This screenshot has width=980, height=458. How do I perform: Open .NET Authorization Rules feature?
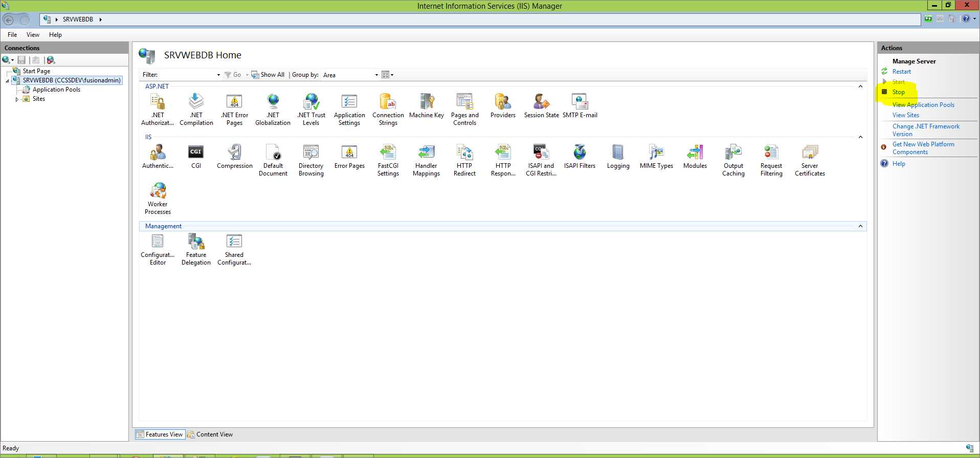click(x=158, y=110)
